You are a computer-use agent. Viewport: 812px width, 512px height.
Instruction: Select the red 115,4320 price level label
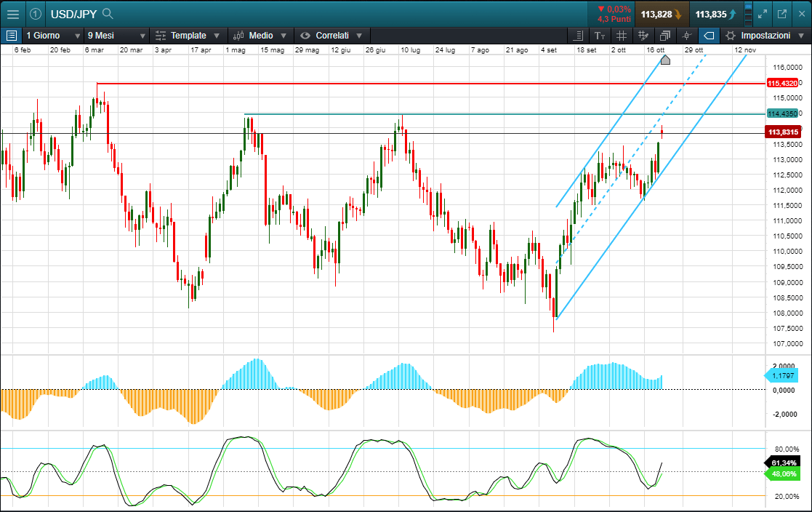pyautogui.click(x=782, y=83)
